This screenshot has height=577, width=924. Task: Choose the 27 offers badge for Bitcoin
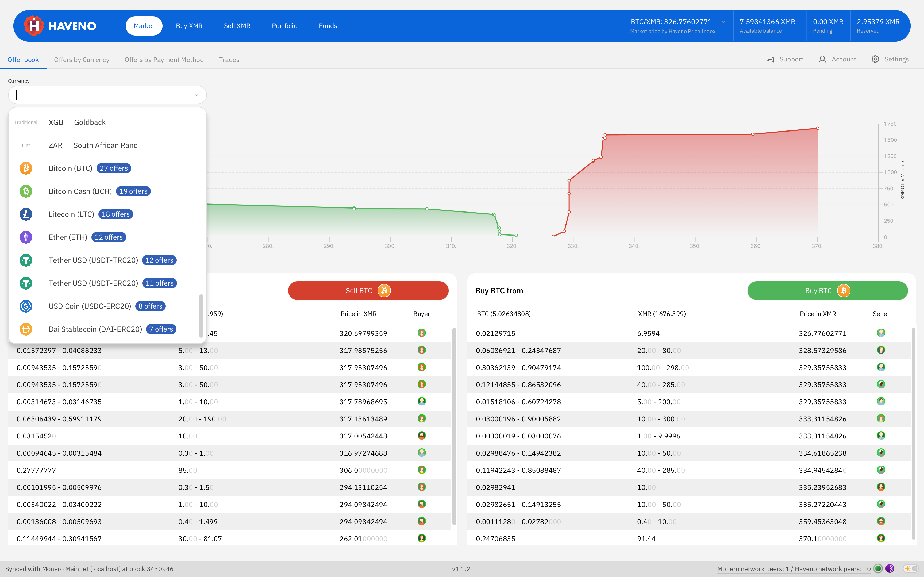tap(114, 168)
